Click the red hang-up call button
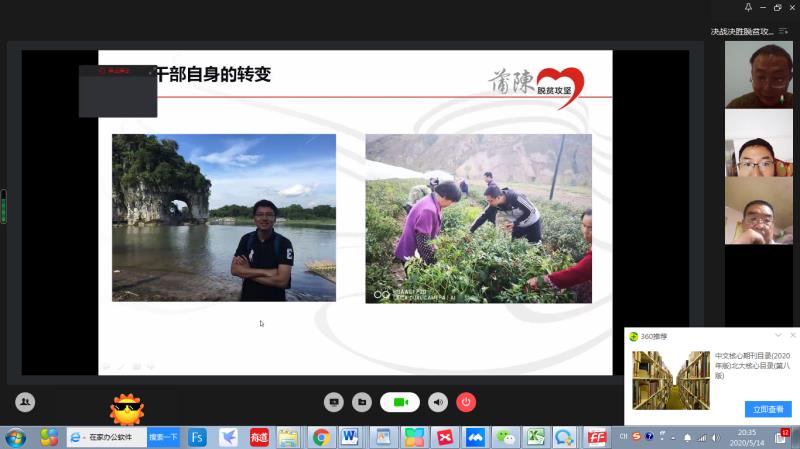Screen dimensions: 800x449 pos(466,402)
